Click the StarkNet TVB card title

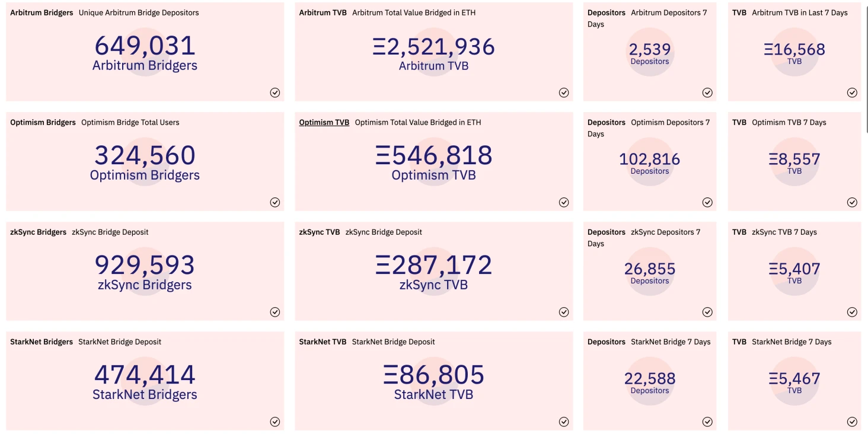coord(323,342)
